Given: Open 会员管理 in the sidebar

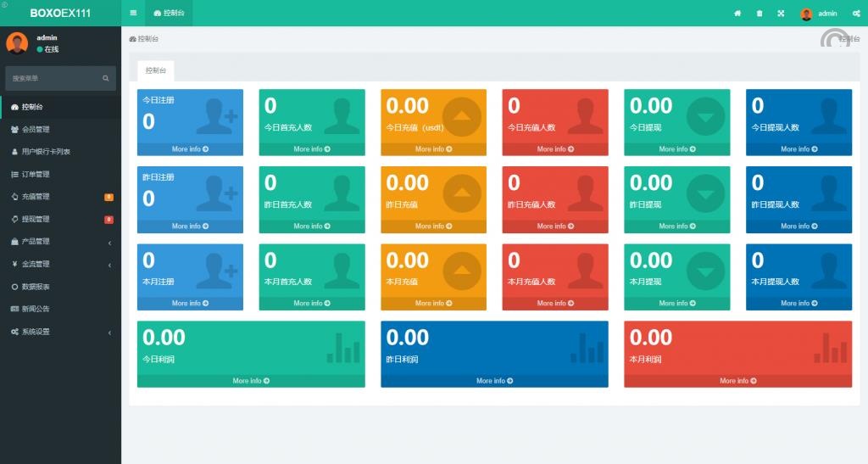Looking at the screenshot, I should click(36, 130).
